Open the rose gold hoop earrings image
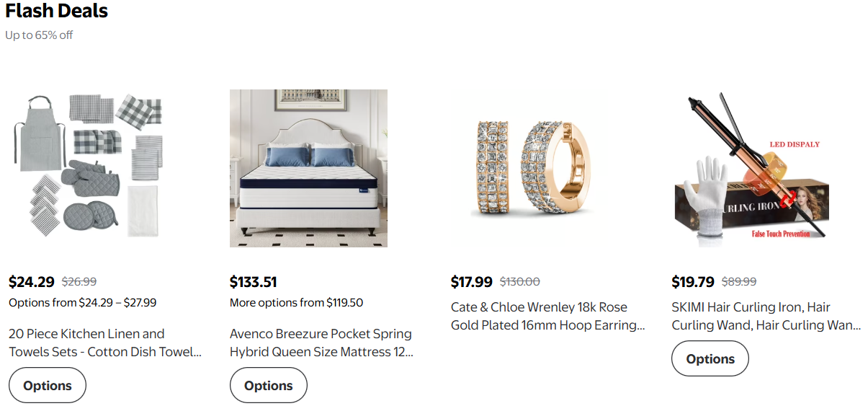Viewport: 868px width, 419px height. click(529, 168)
